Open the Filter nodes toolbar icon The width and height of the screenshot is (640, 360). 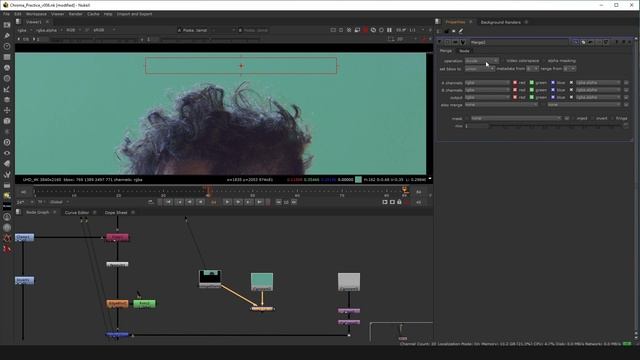[x=7, y=78]
